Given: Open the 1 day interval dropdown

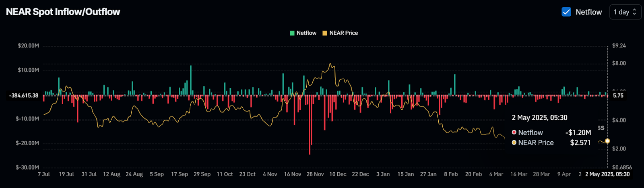Looking at the screenshot, I should (625, 12).
